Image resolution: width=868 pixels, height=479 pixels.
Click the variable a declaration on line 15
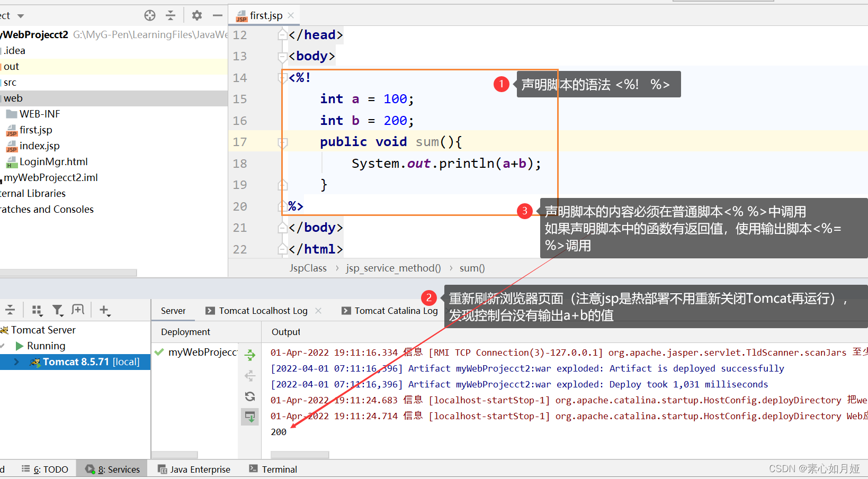pos(355,99)
